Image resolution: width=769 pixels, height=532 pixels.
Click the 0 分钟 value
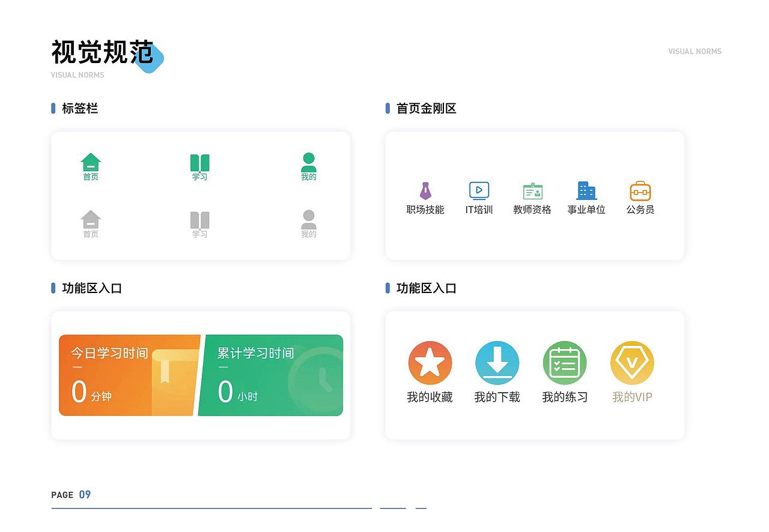91,392
